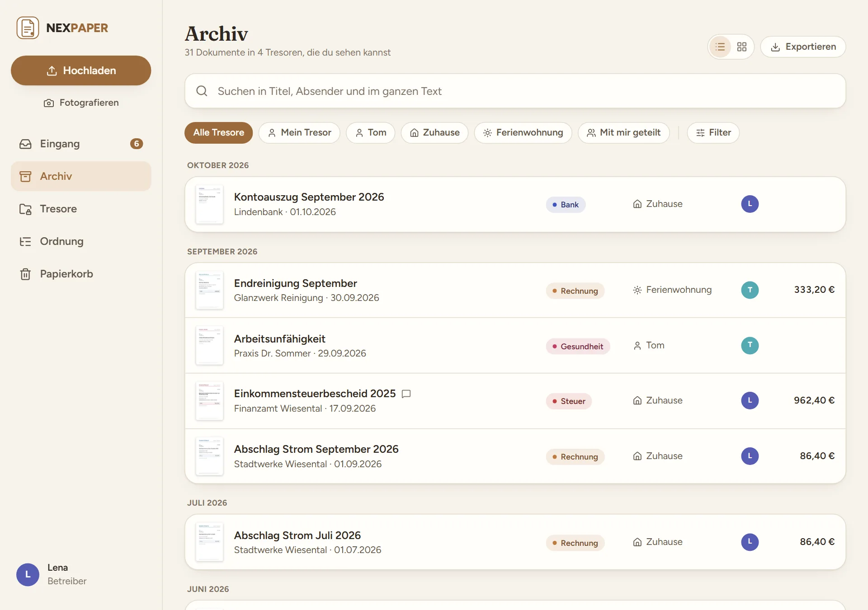Click the Hochladen upload button
868x610 pixels.
81,70
